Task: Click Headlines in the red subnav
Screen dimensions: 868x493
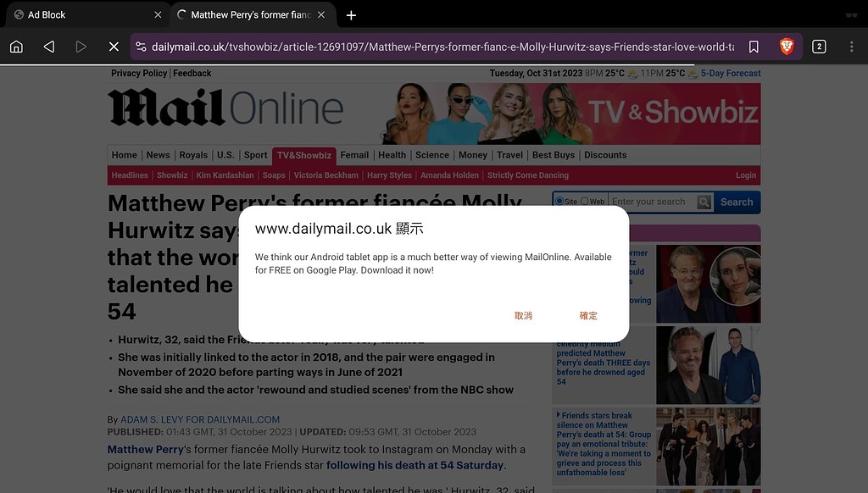Action: pyautogui.click(x=130, y=174)
